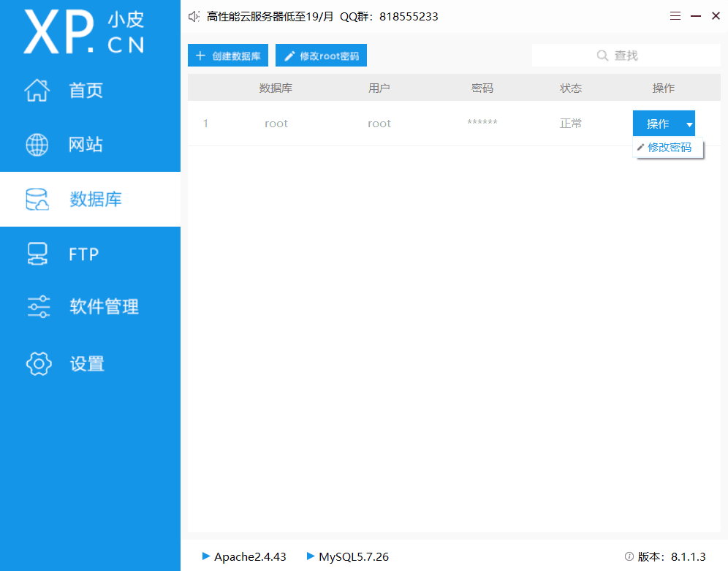Click the gear icon for 设置

[x=39, y=363]
